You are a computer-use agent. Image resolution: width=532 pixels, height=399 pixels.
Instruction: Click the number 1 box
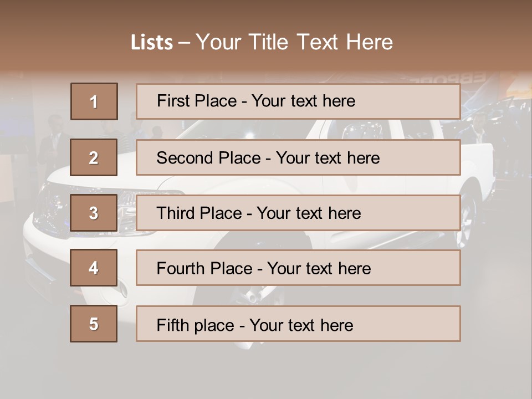pos(94,101)
